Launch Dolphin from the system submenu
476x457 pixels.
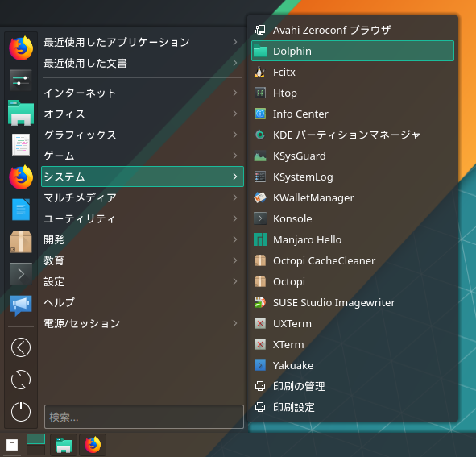[x=353, y=51]
